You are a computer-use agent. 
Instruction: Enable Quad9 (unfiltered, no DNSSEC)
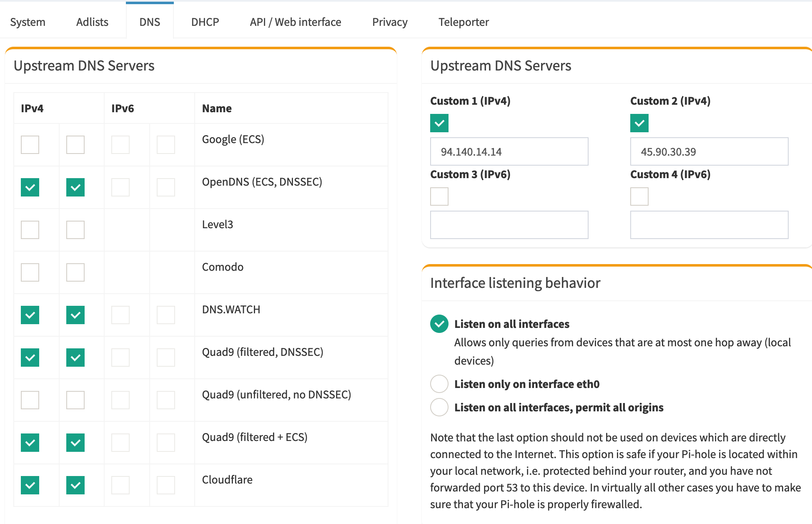click(30, 400)
